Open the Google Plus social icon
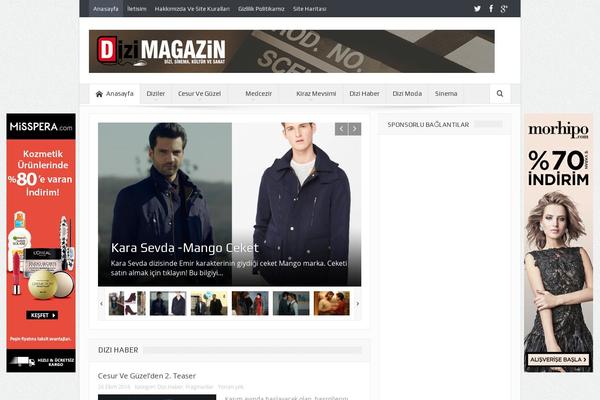This screenshot has width=600, height=400. (504, 9)
